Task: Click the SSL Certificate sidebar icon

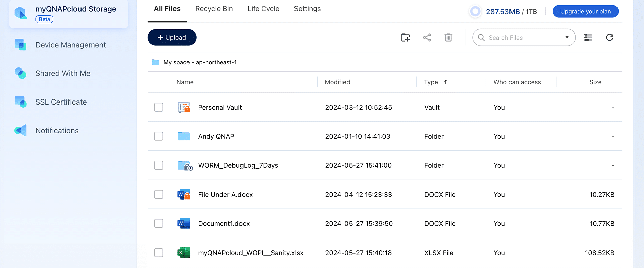Action: click(21, 102)
